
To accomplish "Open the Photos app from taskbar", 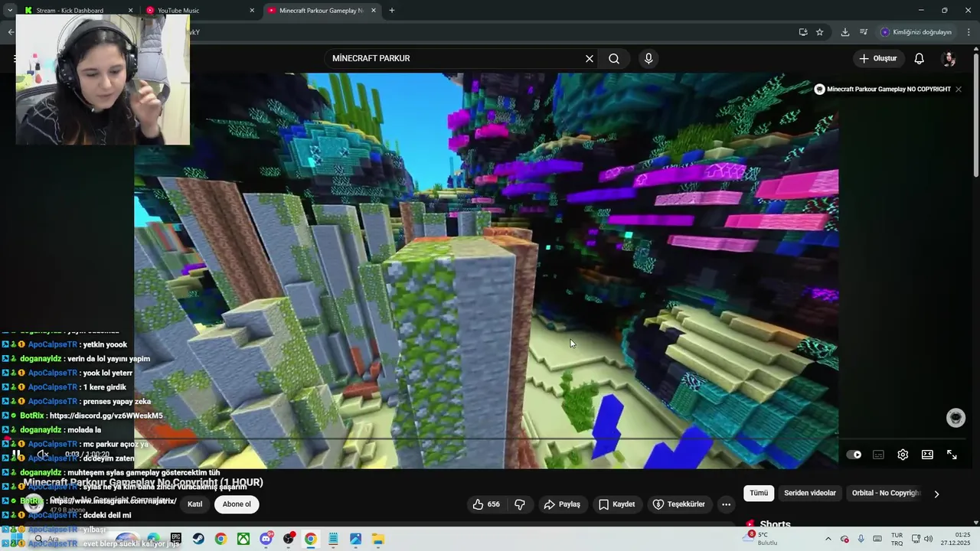I will coord(355,539).
